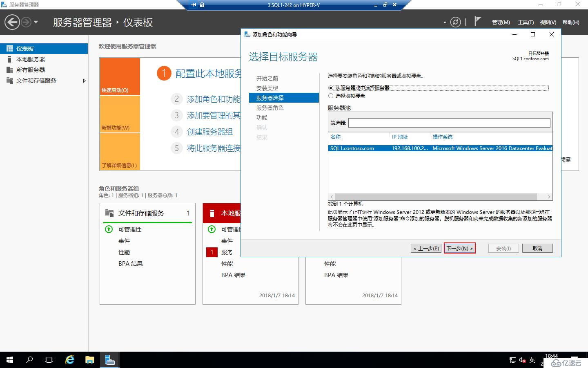The width and height of the screenshot is (588, 368).
Task: Click the 仪表板 sidebar icon
Action: coord(10,49)
